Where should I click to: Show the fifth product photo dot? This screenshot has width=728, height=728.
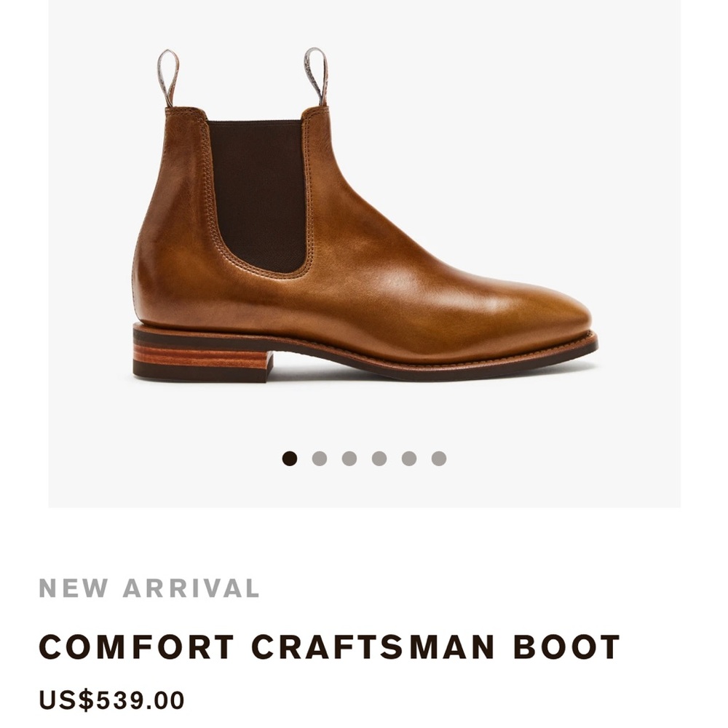pos(408,458)
